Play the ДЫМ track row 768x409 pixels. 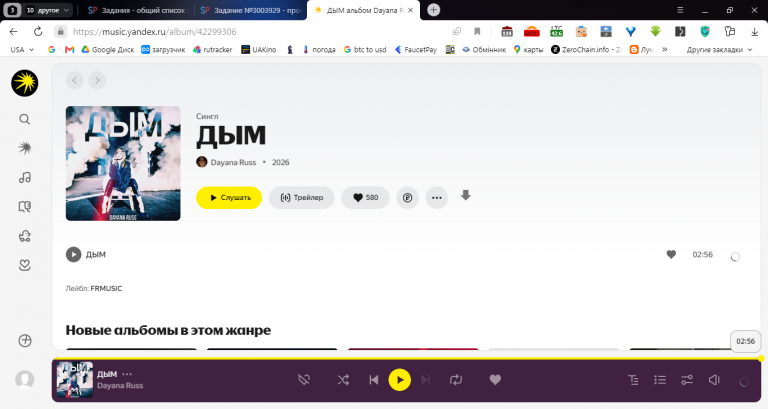point(73,254)
